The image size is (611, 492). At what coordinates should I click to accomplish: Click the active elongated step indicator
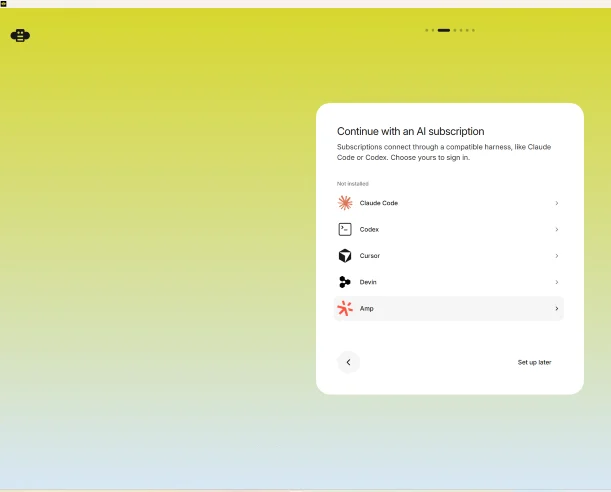tap(444, 30)
